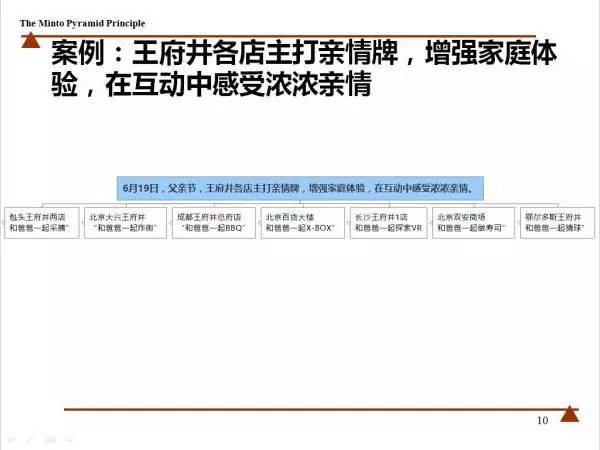600x450 pixels.
Task: Click the slideshow pen pointer icon
Action: 30,440
